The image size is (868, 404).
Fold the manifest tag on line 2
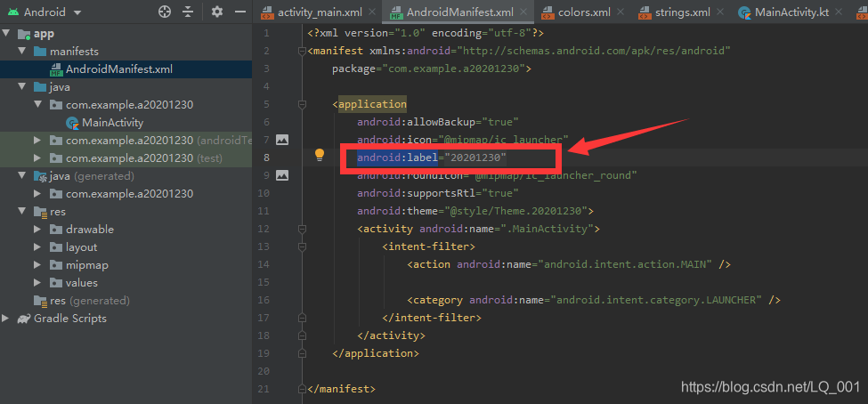point(302,52)
